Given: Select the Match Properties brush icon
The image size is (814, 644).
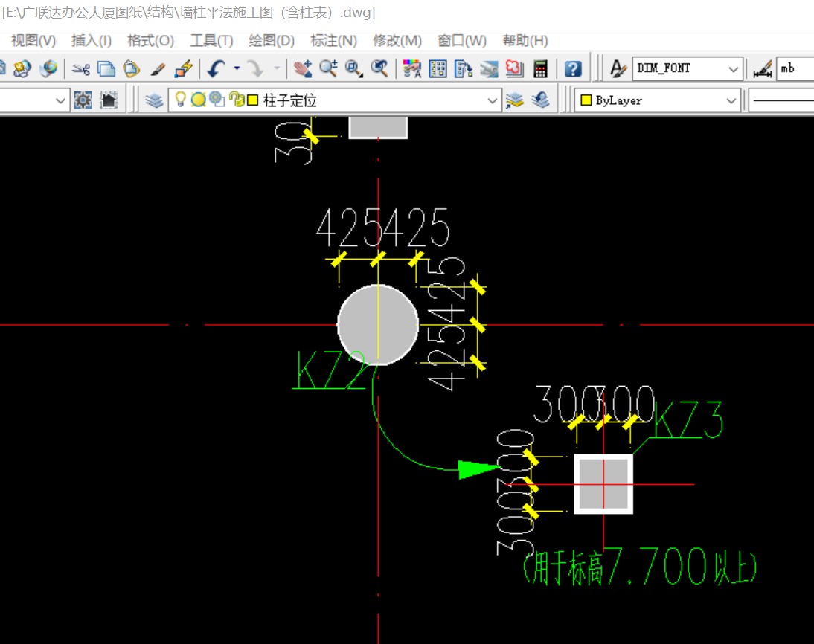Looking at the screenshot, I should click(157, 68).
